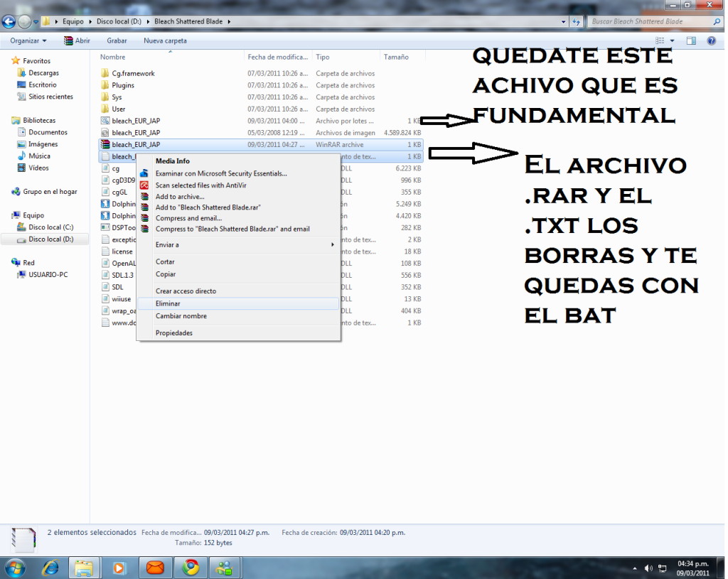Toggle the preview pane icon
Viewport: 728px width, 579px height.
point(691,40)
